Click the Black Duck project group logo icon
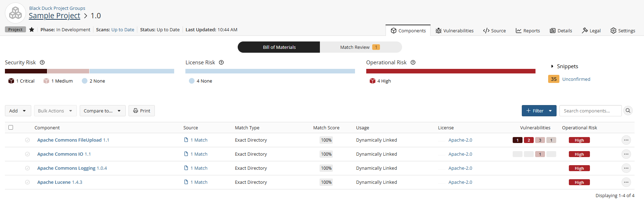The image size is (644, 201). 15,13
